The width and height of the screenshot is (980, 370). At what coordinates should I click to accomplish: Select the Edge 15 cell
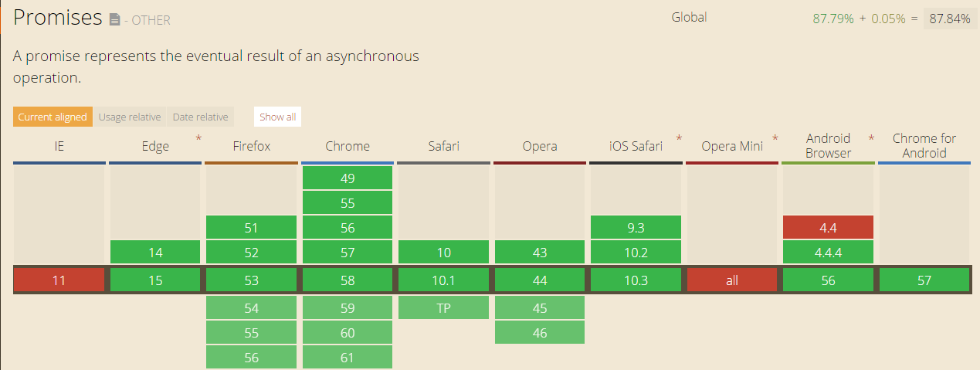(x=155, y=280)
